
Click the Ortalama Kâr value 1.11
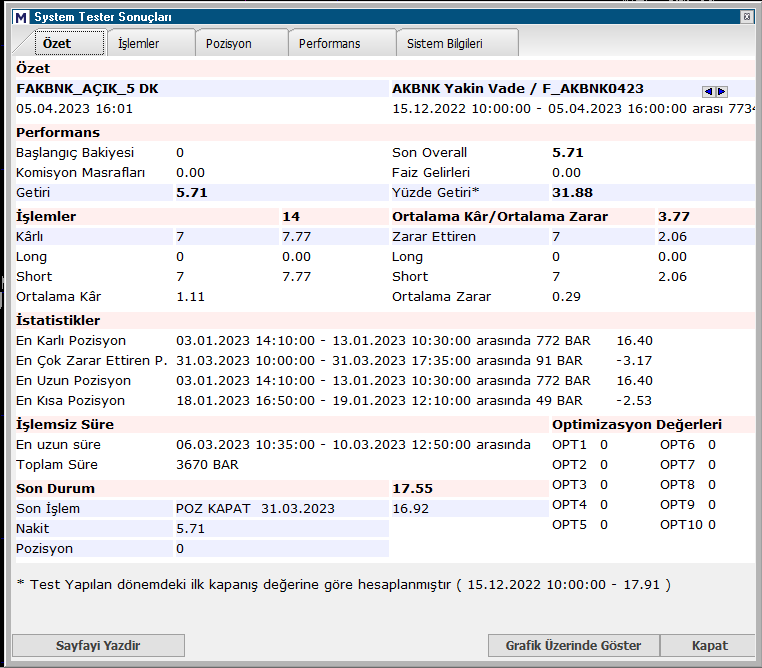click(x=190, y=296)
